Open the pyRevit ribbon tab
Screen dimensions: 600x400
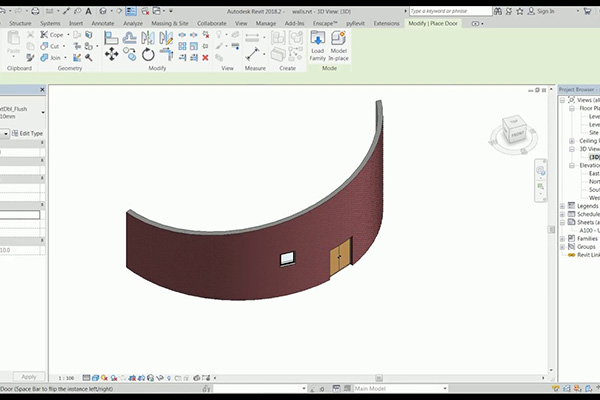pos(355,23)
